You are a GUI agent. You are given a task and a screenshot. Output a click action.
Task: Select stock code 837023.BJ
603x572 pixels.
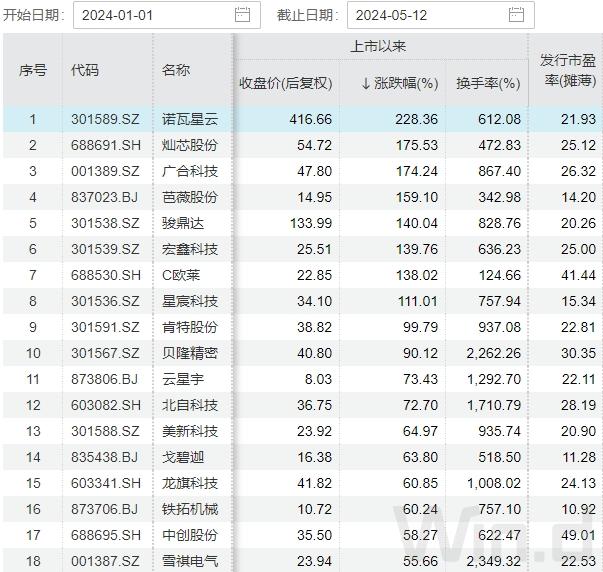coord(105,197)
